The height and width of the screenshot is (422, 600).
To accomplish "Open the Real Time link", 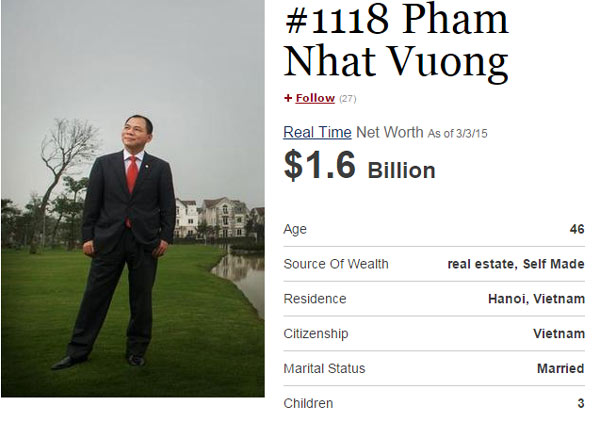I will pos(317,132).
